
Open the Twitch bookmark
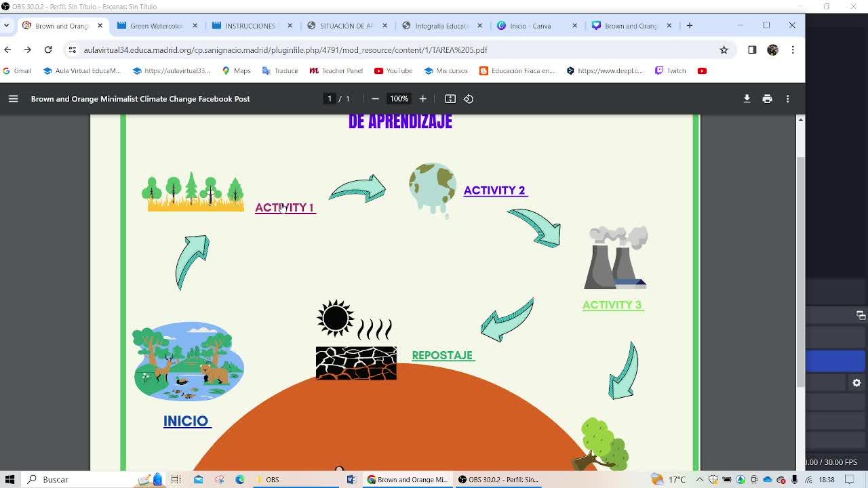pyautogui.click(x=671, y=70)
